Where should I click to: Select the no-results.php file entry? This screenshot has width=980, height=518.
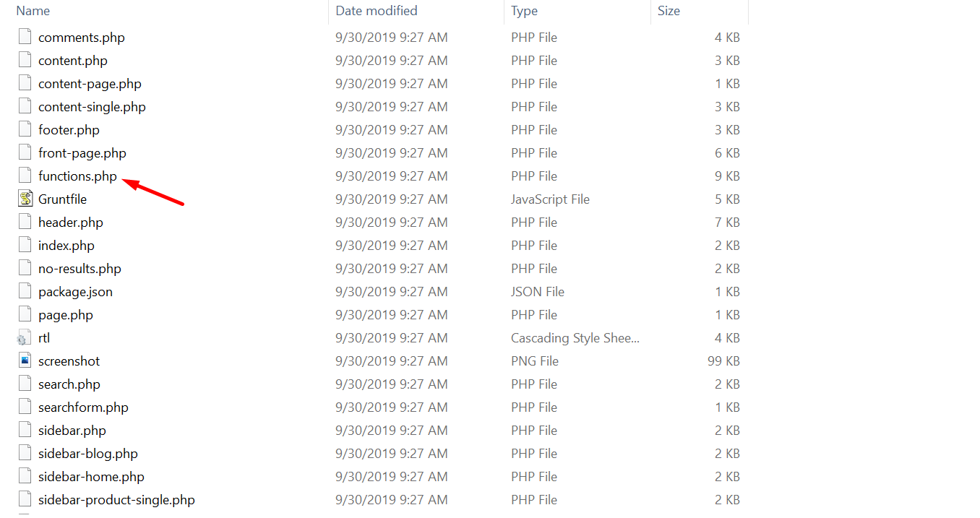tap(79, 269)
